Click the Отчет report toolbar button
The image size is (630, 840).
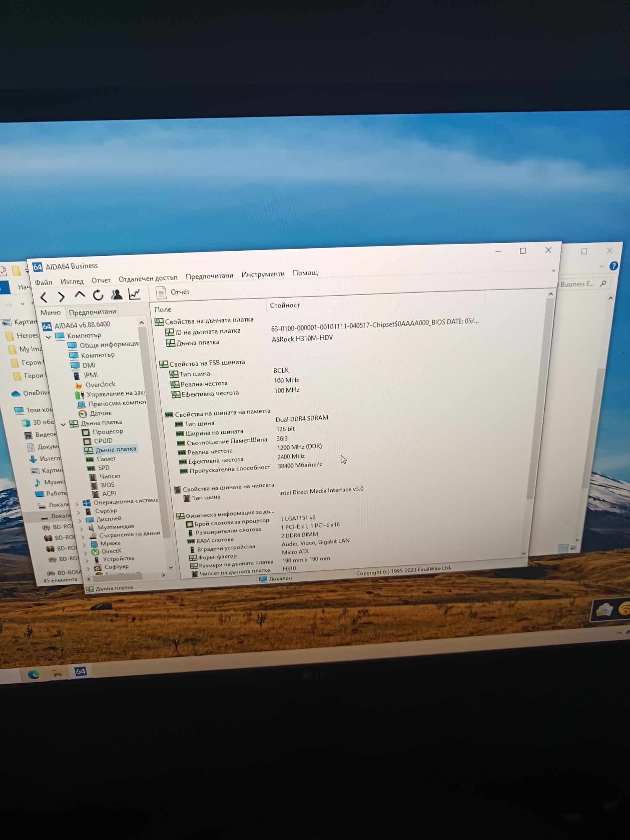pos(173,292)
